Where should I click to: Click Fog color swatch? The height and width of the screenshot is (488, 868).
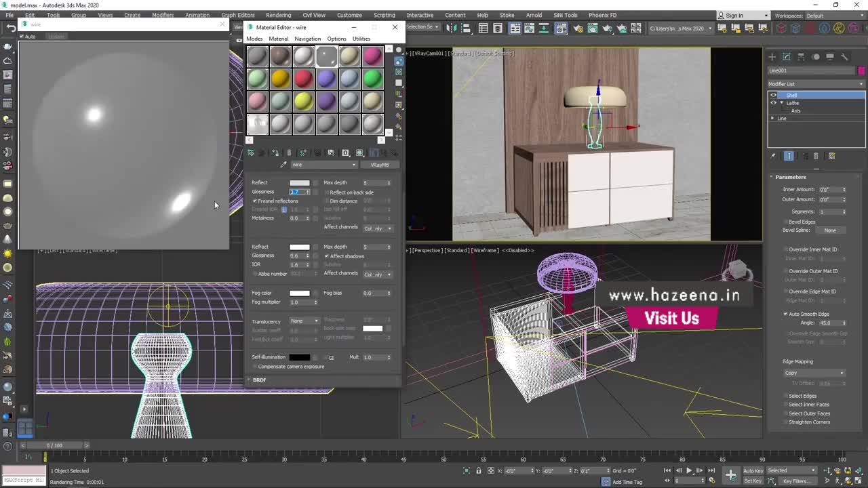[x=299, y=293]
